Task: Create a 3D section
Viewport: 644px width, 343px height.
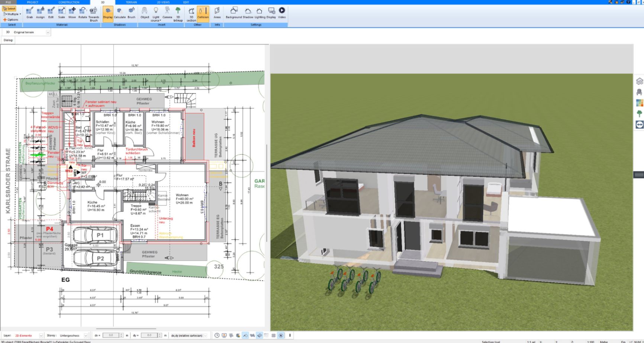Action: tap(191, 14)
